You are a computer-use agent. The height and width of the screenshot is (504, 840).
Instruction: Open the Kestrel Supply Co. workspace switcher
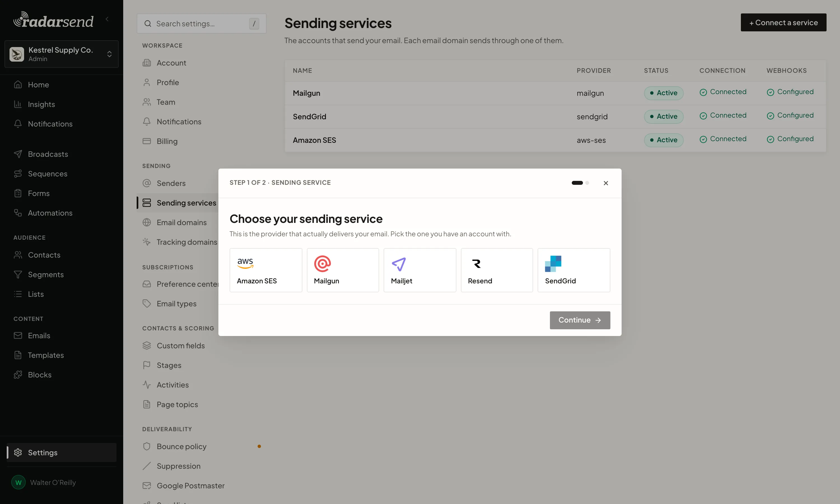click(61, 54)
